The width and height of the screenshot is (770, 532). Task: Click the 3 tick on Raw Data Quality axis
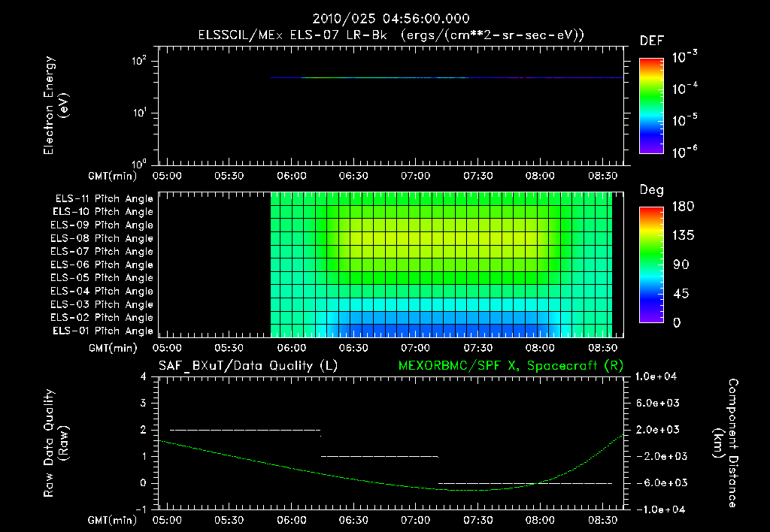144,403
